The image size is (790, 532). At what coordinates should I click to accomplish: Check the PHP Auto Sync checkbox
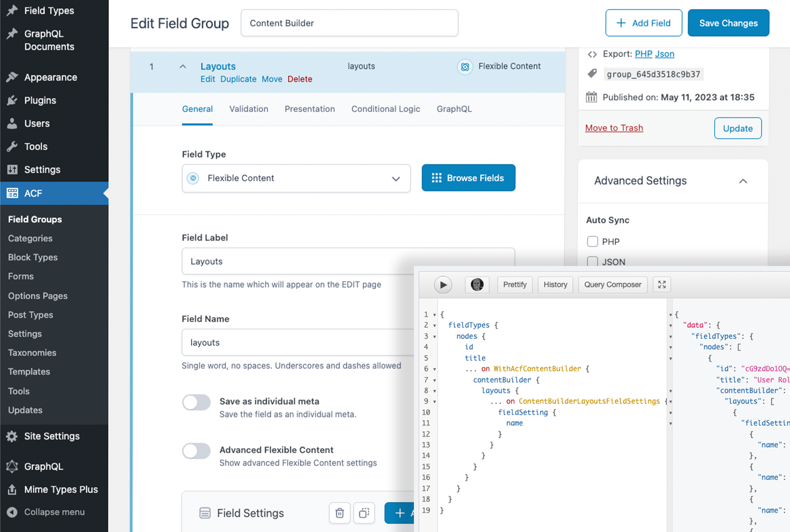pyautogui.click(x=592, y=241)
